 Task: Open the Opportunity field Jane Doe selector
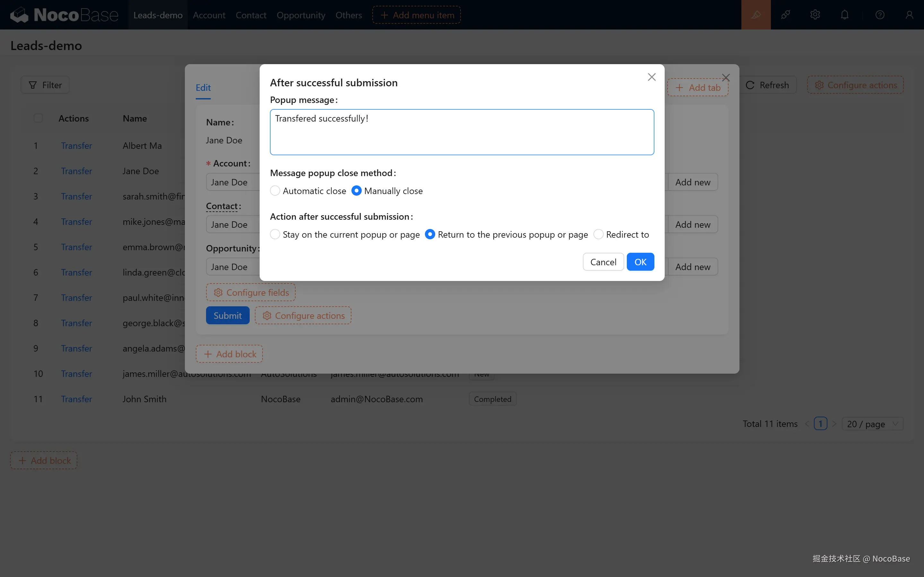point(233,267)
